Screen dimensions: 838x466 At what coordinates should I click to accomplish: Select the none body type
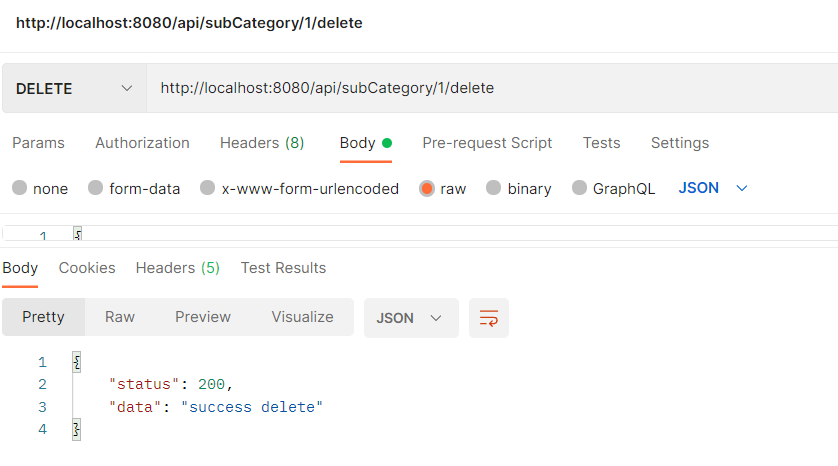40,189
